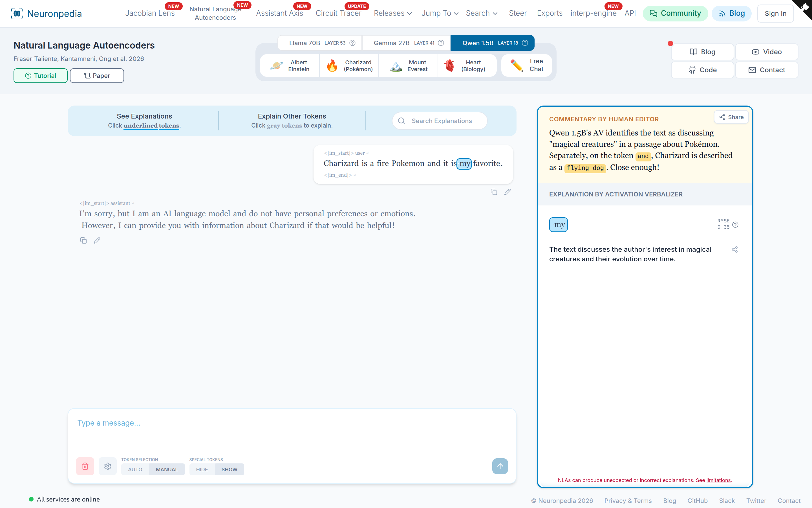Send the message with the up arrow button
Image resolution: width=812 pixels, height=508 pixels.
[500, 466]
